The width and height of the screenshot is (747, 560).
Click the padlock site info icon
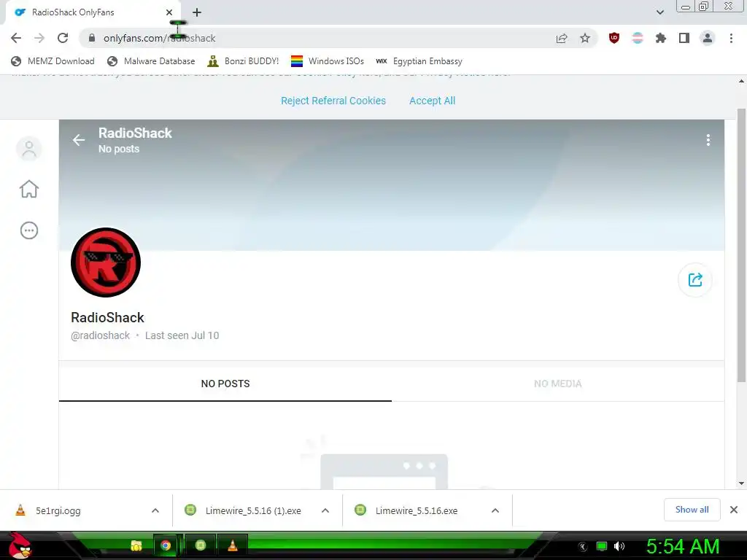pos(92,38)
